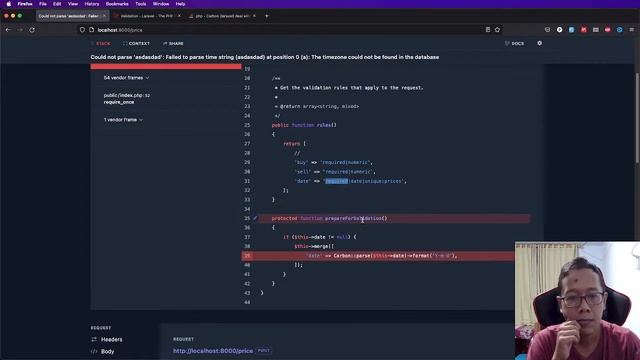Viewport: 640px width, 360px height.
Task: Open the SHARE menu
Action: tap(173, 43)
